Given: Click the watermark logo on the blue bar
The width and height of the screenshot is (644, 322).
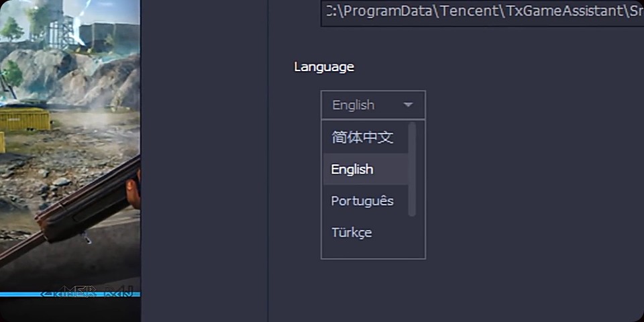Looking at the screenshot, I should tap(87, 292).
